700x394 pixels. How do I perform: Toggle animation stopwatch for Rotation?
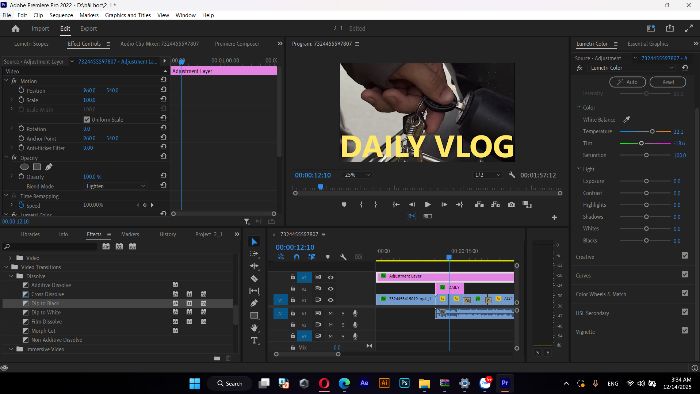click(21, 129)
